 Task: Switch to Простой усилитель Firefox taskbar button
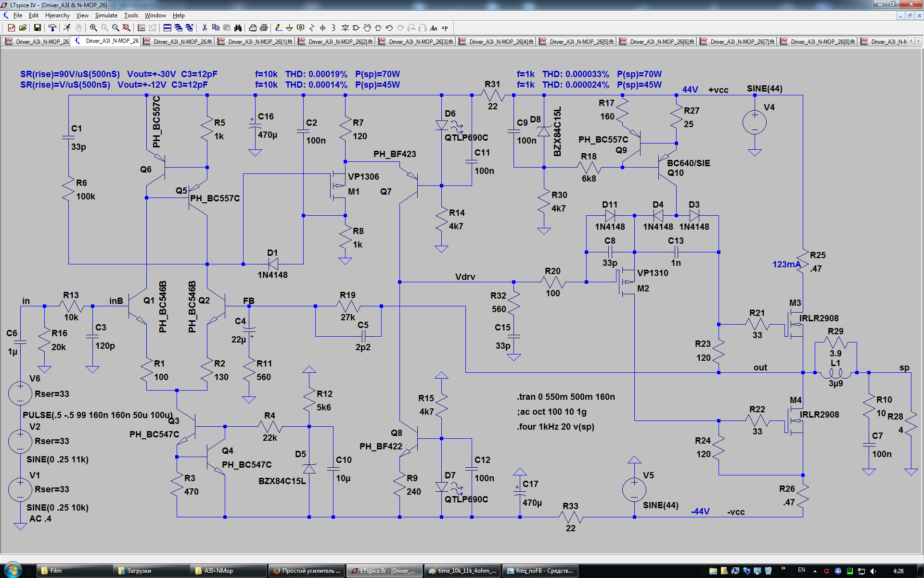point(307,571)
